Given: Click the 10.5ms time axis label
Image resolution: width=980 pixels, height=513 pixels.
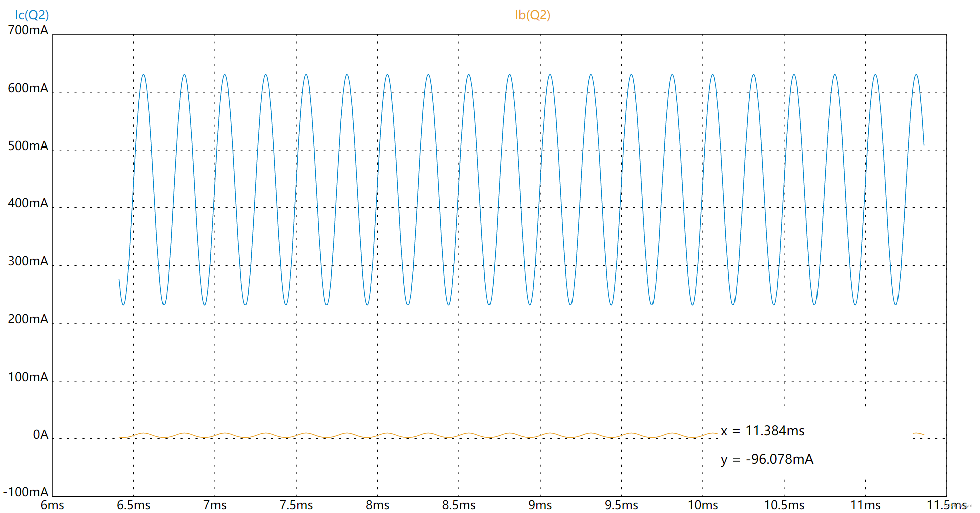Looking at the screenshot, I should coord(784,505).
